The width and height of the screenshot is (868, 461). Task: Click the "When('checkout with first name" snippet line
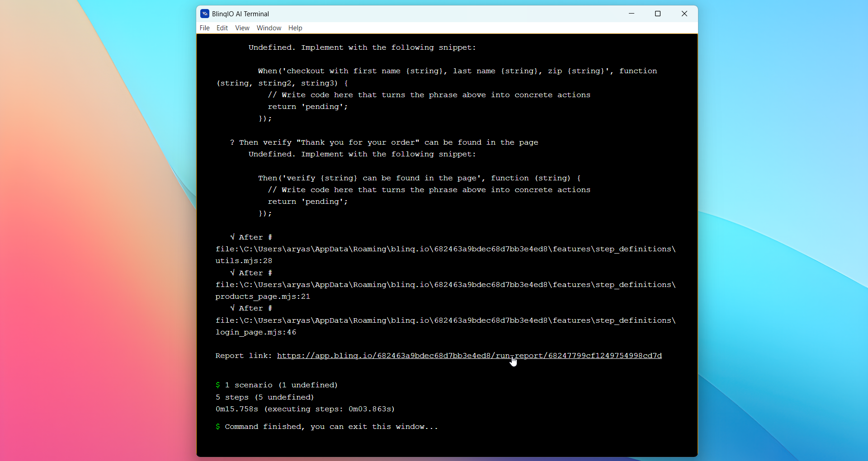pyautogui.click(x=458, y=71)
